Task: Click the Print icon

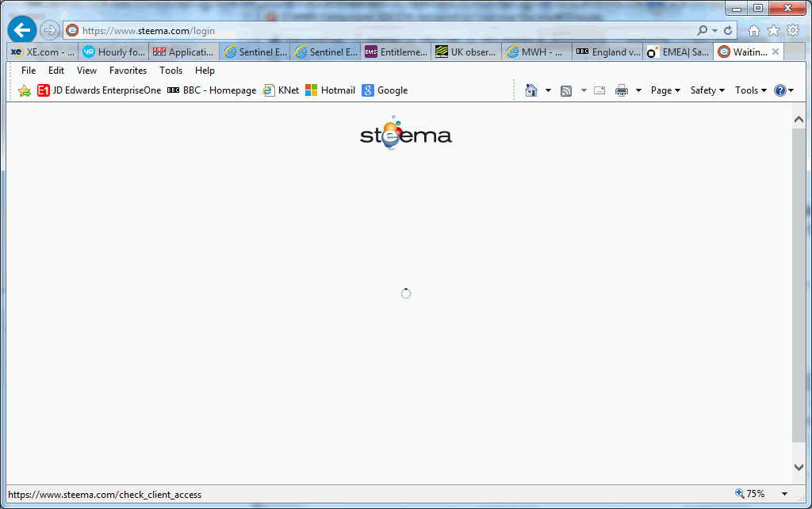Action: pyautogui.click(x=622, y=90)
